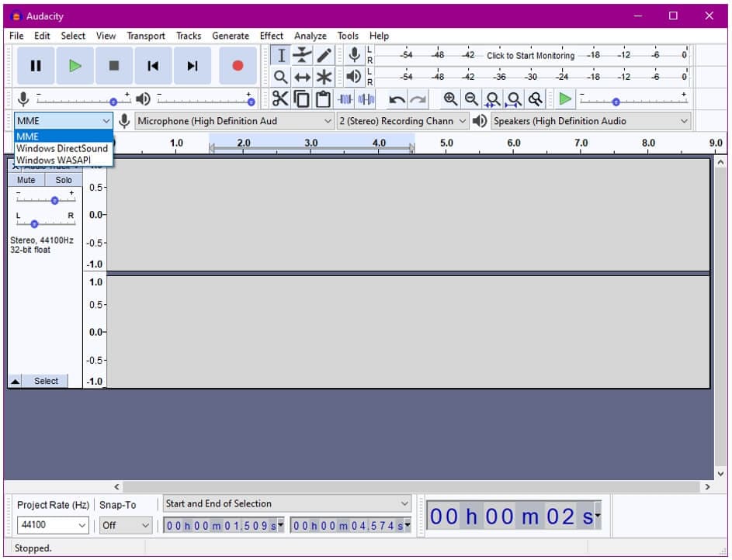
Task: Open the selection end time format arrow
Action: (408, 524)
